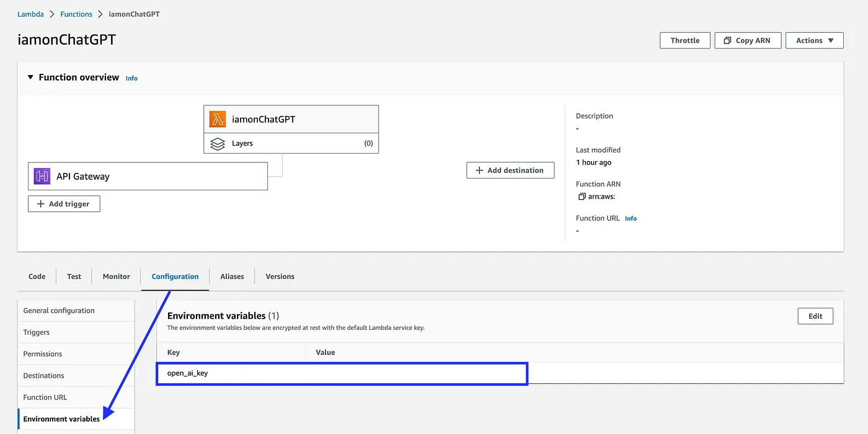Click Edit for environment variables
This screenshot has width=868, height=434.
click(815, 316)
